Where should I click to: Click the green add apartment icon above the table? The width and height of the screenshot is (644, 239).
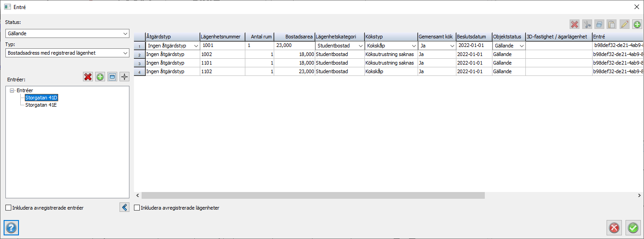coord(637,25)
